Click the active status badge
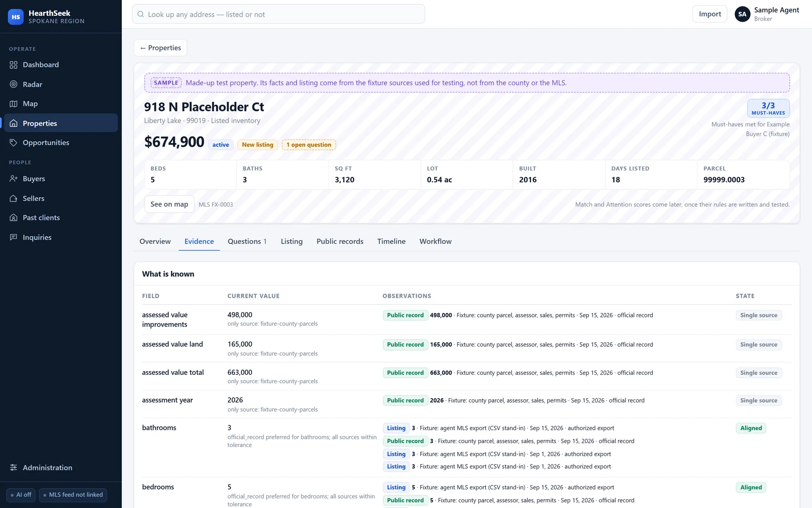 pos(220,145)
